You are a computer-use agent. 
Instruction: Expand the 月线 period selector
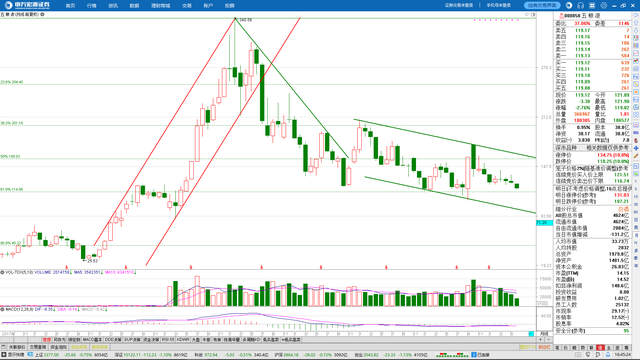[544, 333]
